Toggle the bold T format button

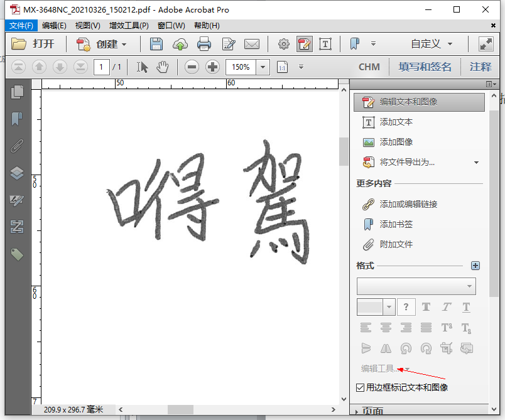click(426, 307)
